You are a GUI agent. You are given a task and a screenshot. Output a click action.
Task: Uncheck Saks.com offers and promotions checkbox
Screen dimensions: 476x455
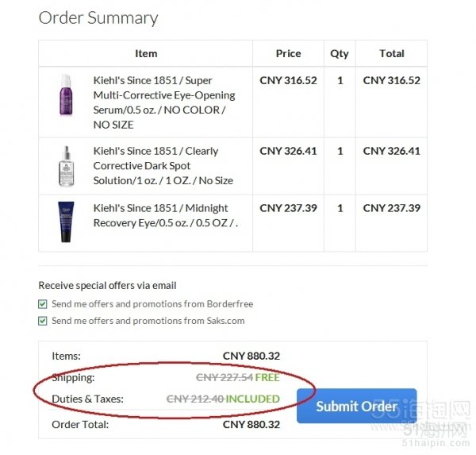tap(43, 321)
